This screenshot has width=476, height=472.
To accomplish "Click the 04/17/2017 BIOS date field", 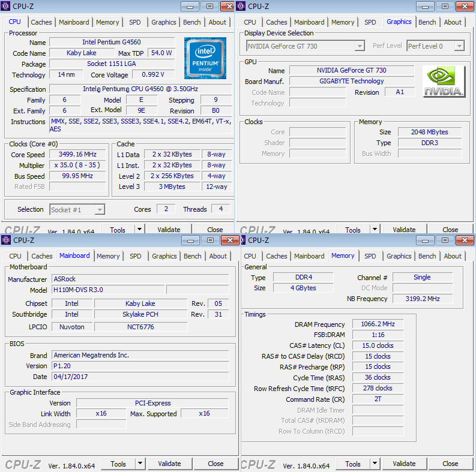I will click(x=140, y=377).
